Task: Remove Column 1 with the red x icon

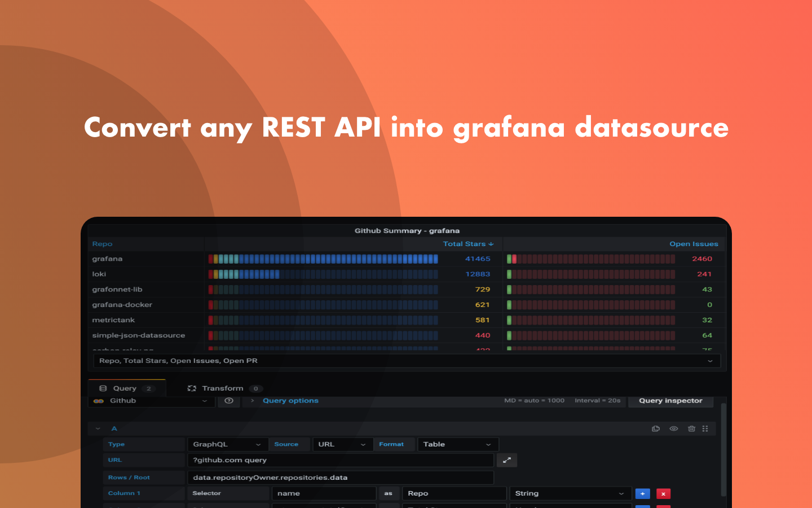Action: click(663, 493)
